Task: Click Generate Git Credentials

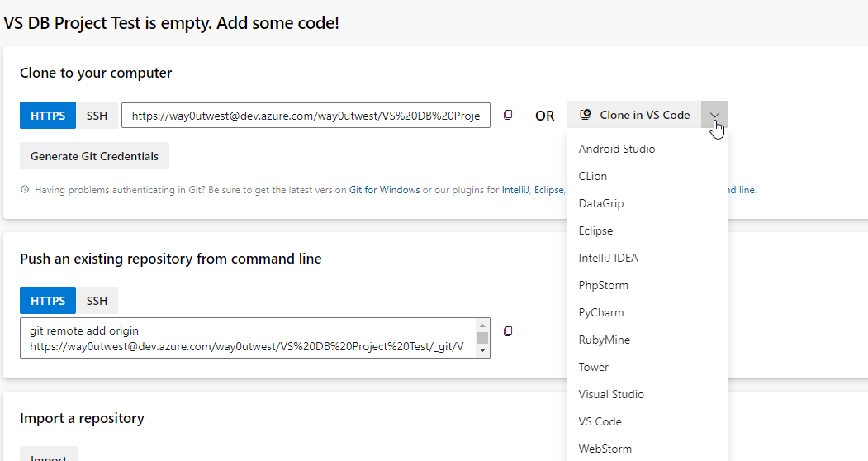Action: [95, 156]
